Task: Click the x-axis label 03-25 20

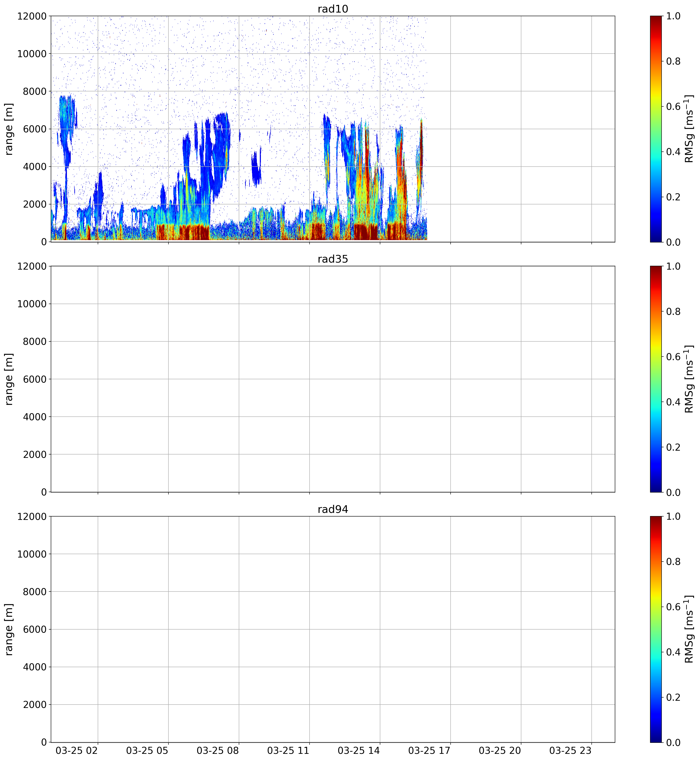Action: pyautogui.click(x=500, y=750)
